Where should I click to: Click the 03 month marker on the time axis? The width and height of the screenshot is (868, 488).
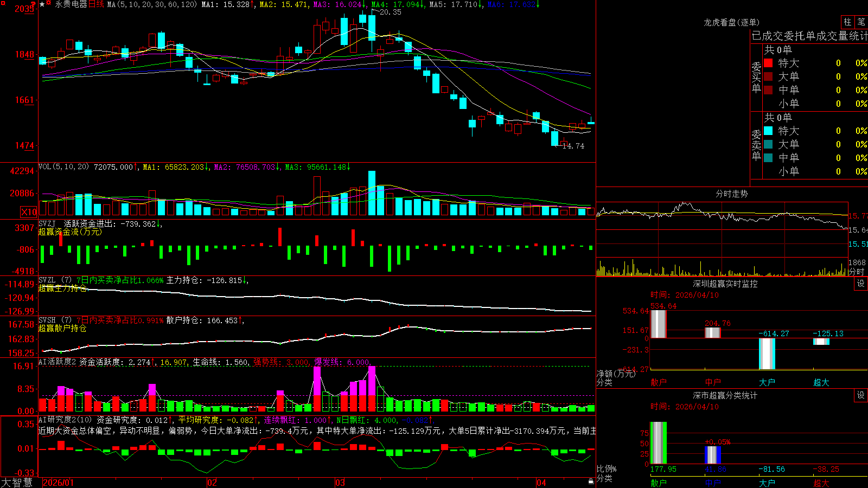[340, 483]
